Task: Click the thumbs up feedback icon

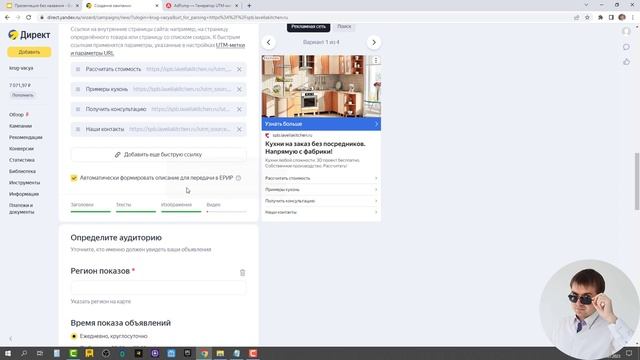Action: 626,62
